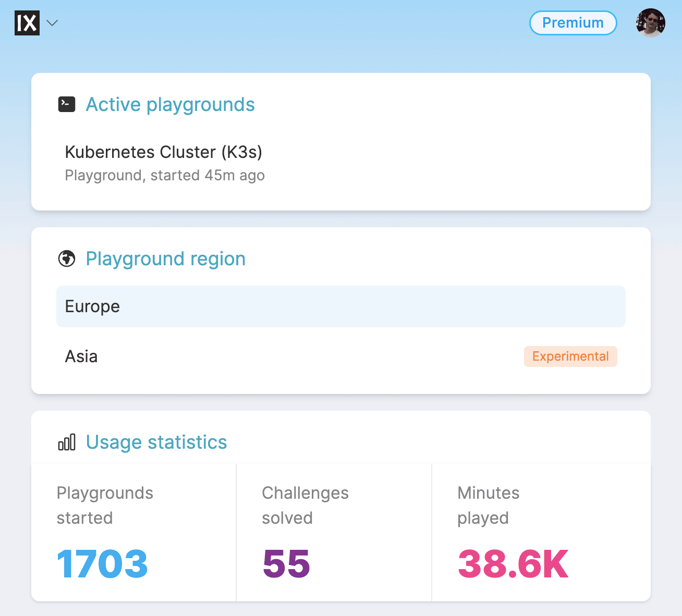Click the Challenges solved 55 count
The width and height of the screenshot is (682, 616).
click(286, 564)
